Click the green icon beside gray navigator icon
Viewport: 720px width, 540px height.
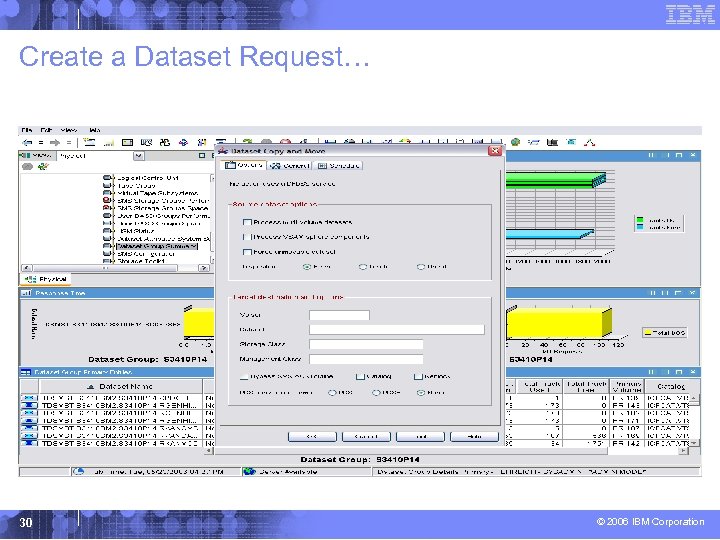pyautogui.click(x=43, y=166)
